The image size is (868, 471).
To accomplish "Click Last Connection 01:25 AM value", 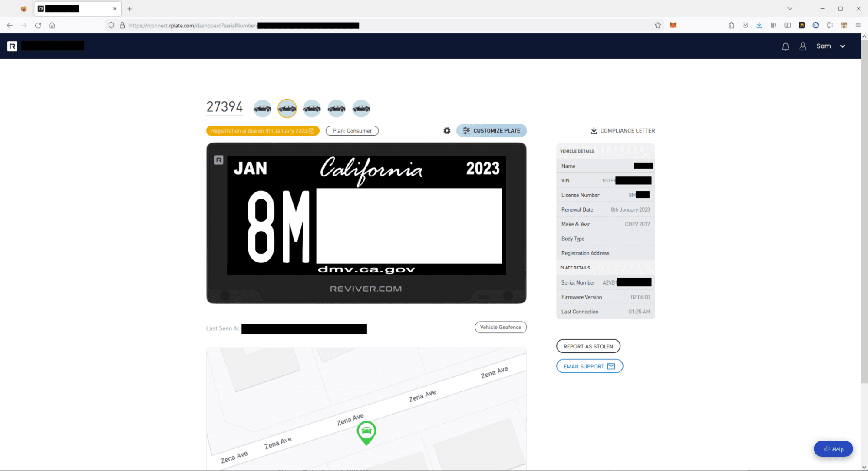I will pos(639,312).
